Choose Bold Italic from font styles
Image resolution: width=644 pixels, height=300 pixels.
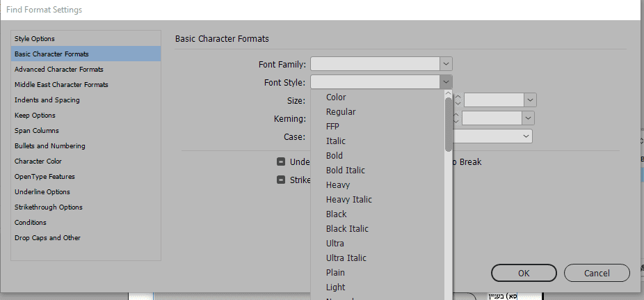click(x=346, y=170)
